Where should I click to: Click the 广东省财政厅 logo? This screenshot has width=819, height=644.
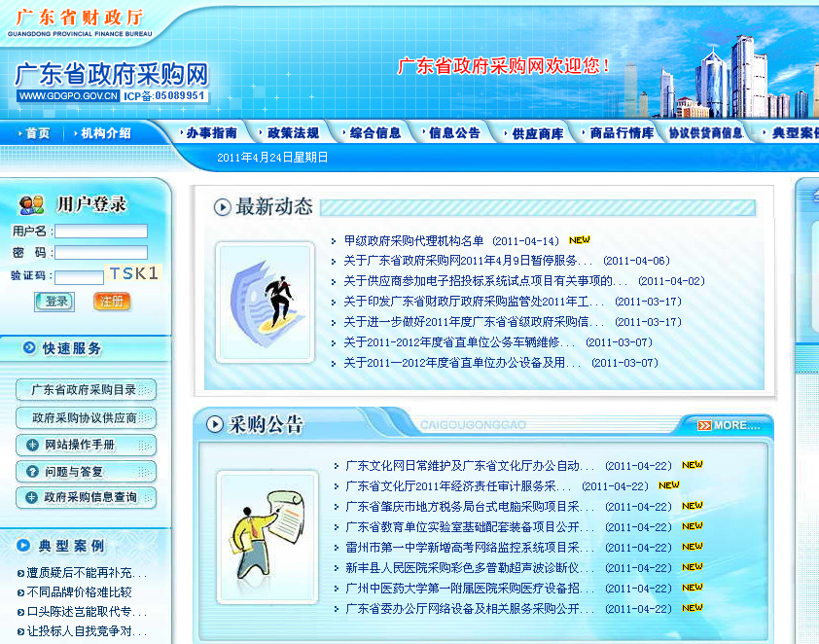point(80,22)
